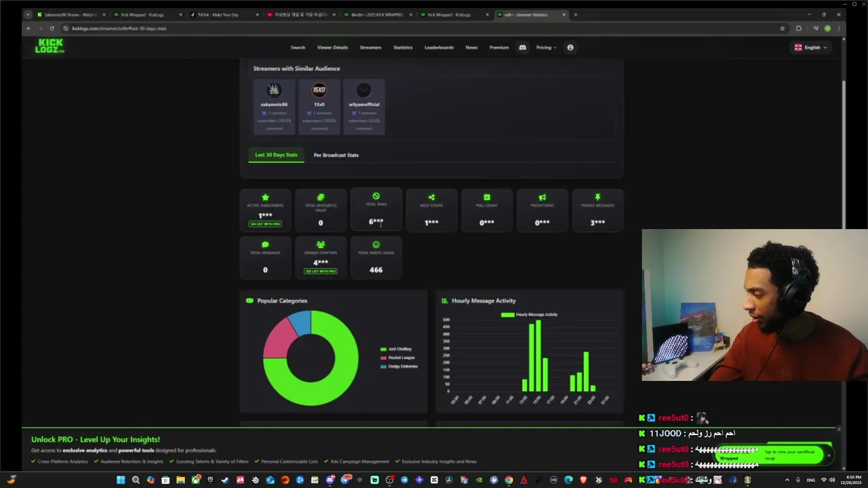The height and width of the screenshot is (488, 868).
Task: Switch to Per Broadcast Stats tab
Action: (336, 155)
